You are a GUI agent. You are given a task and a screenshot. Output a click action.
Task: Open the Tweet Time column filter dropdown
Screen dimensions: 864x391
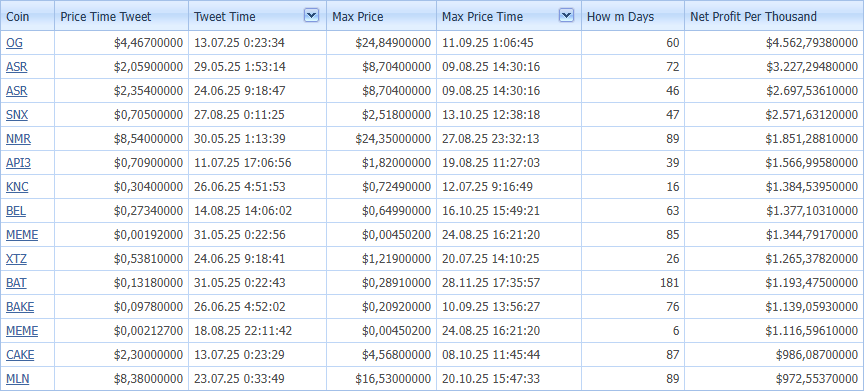[x=312, y=15]
